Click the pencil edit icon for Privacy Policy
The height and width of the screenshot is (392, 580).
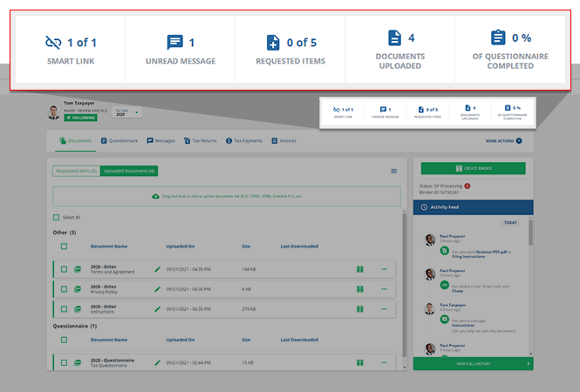tap(158, 288)
